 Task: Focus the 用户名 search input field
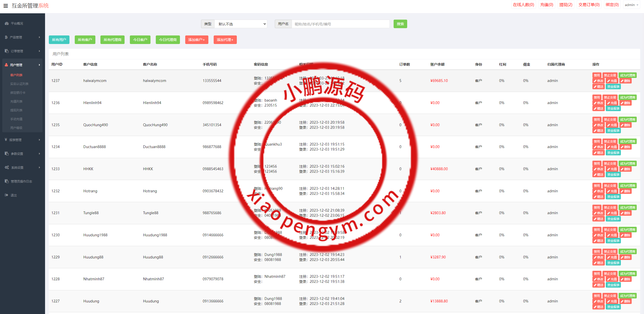pyautogui.click(x=340, y=24)
